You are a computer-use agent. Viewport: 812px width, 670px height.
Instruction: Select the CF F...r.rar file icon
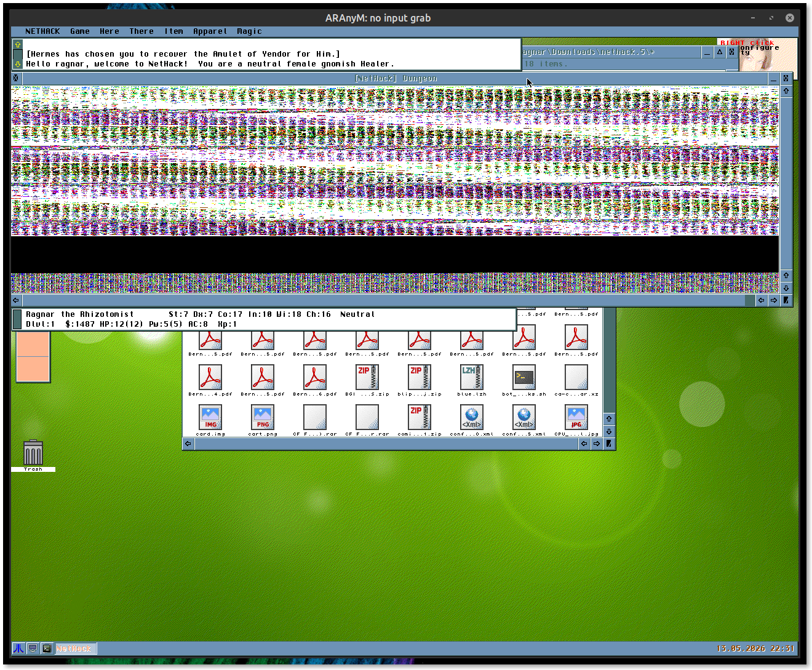(x=367, y=417)
